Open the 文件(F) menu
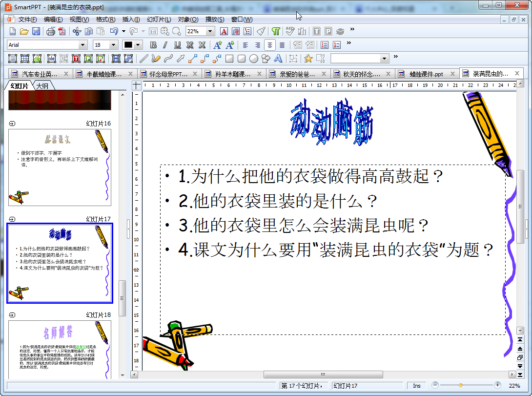Image resolution: width=532 pixels, height=396 pixels. (27, 20)
